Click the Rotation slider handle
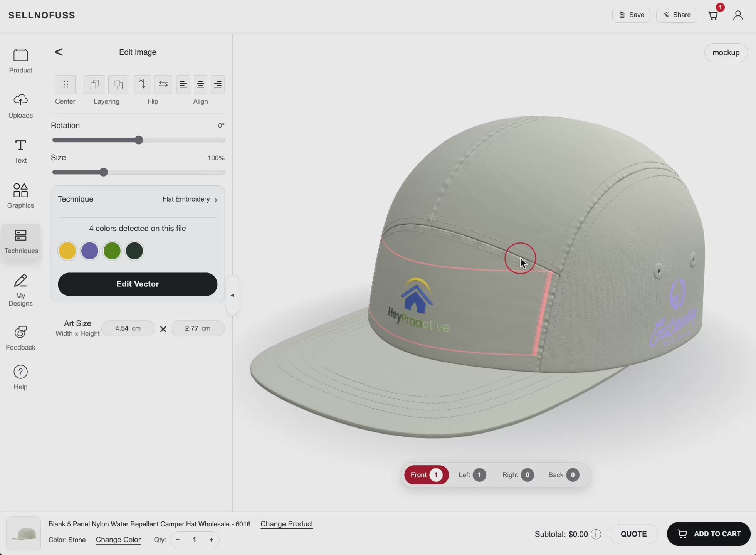756x555 pixels. [139, 140]
